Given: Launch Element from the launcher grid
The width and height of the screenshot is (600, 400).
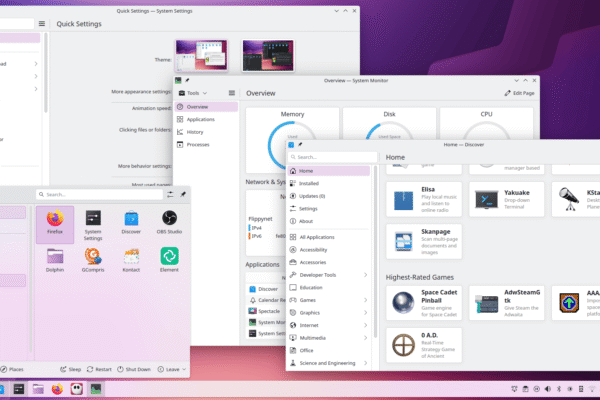Looking at the screenshot, I should click(x=169, y=260).
